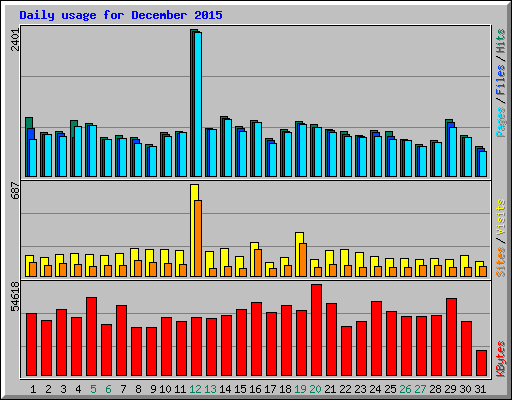Viewport: 512px width, 400px height.
Task: Click the green x-axis day label 27
Action: pyautogui.click(x=420, y=389)
